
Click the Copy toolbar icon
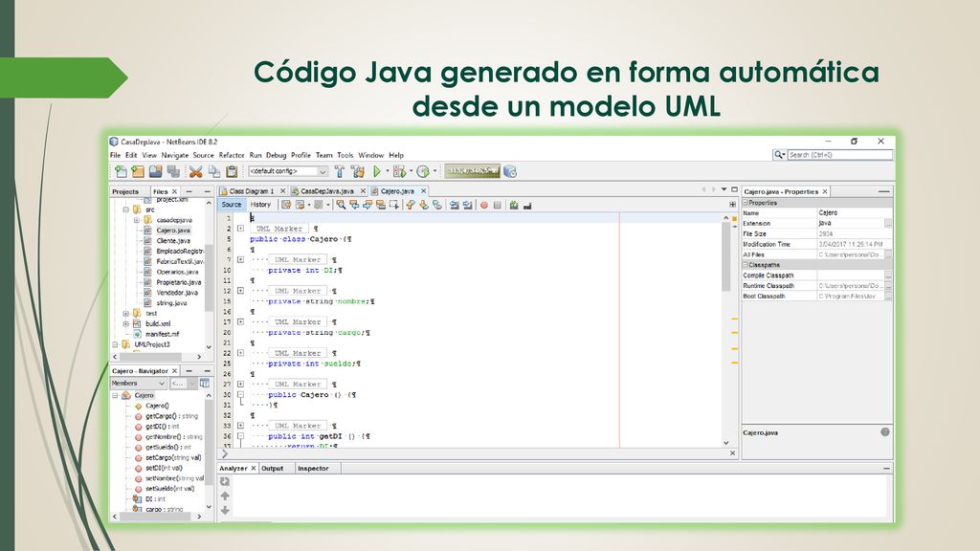pyautogui.click(x=213, y=171)
